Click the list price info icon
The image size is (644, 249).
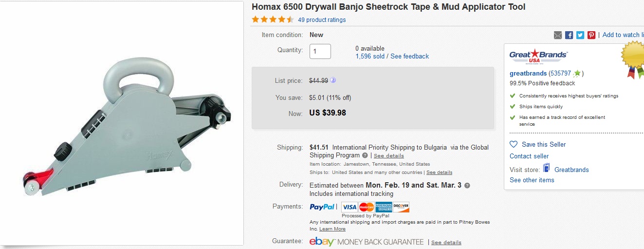[x=333, y=80]
